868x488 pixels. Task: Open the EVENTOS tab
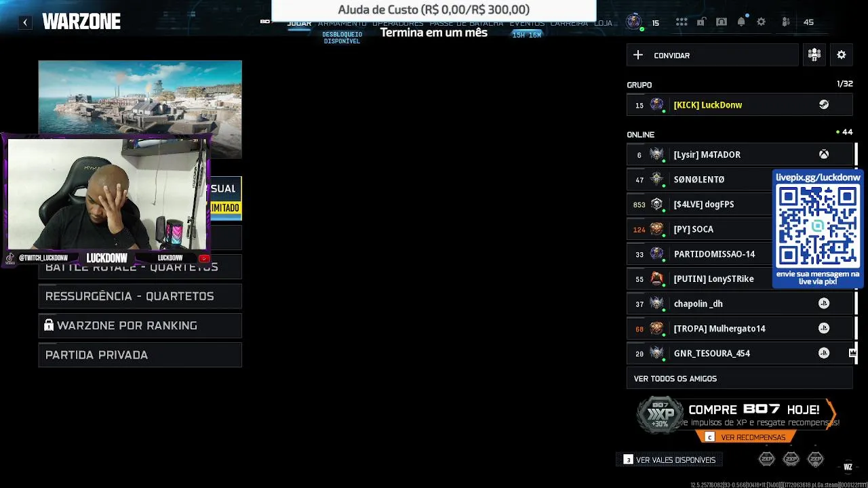[x=527, y=23]
